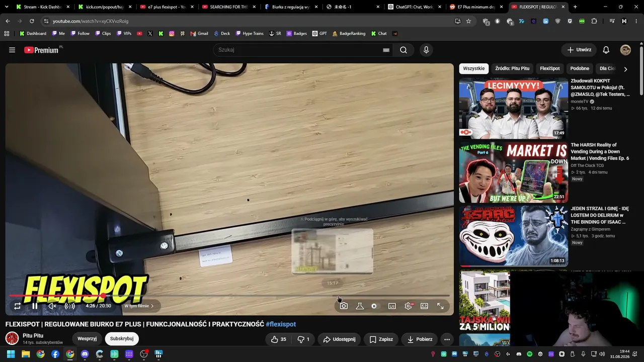
Task: Open Discord from the taskbar
Action: pyautogui.click(x=85, y=354)
